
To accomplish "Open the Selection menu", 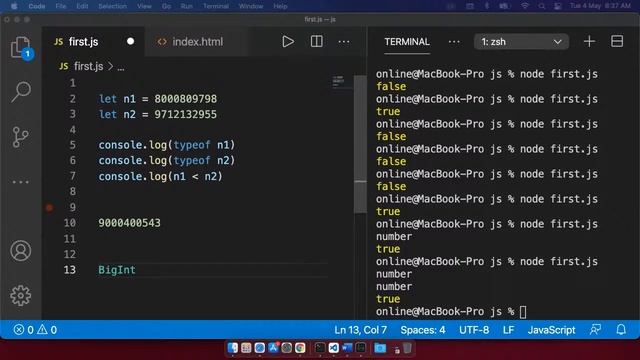I will (x=112, y=6).
